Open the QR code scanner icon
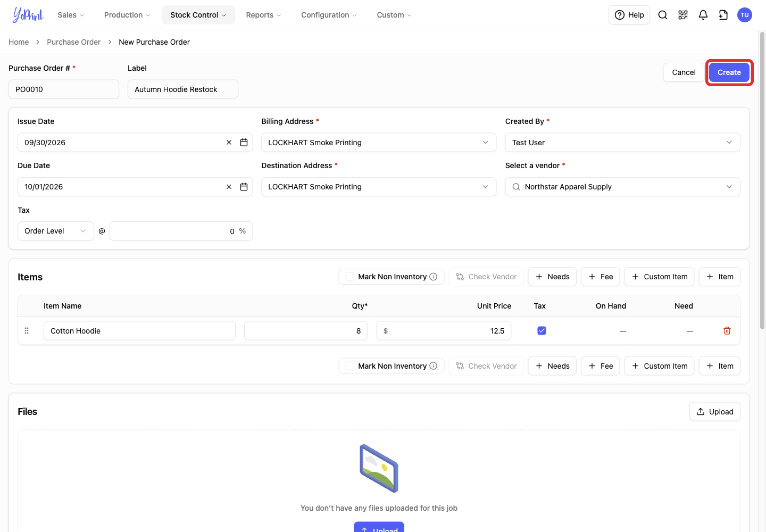 [683, 15]
